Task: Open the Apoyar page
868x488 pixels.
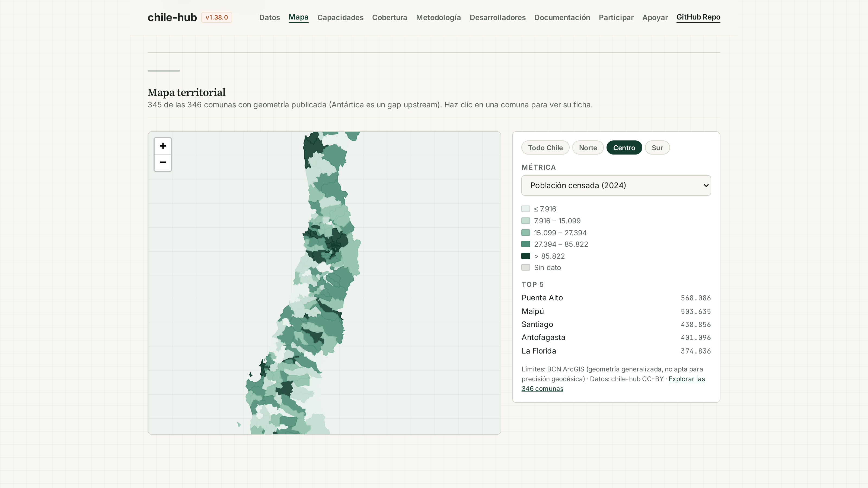Action: 655,17
